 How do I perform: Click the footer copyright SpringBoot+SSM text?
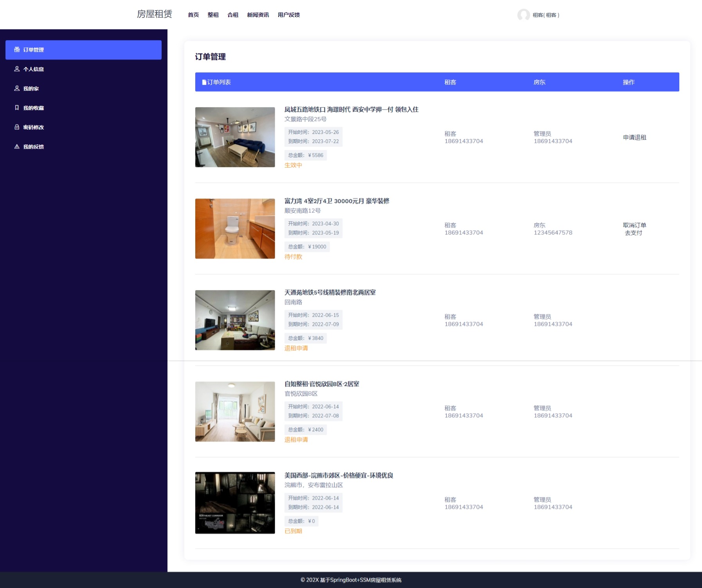coord(351,580)
